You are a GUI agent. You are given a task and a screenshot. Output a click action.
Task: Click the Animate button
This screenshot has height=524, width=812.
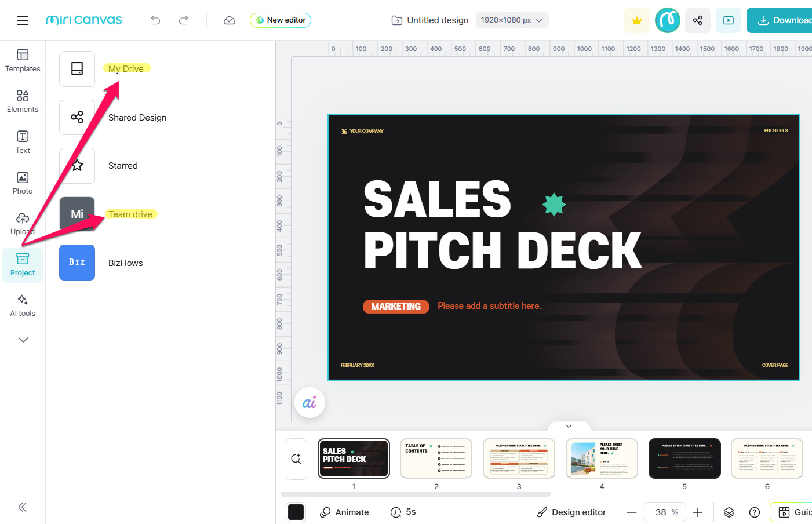[x=344, y=512]
